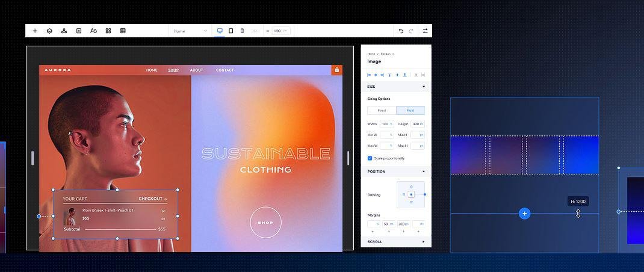
Task: Align image to horizontal center
Action: coord(376,75)
